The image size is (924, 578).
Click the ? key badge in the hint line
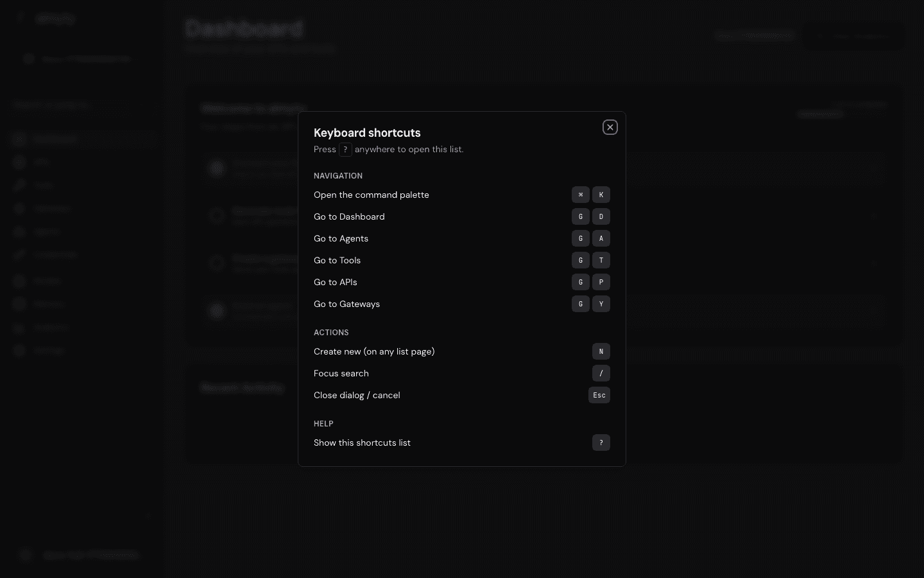[x=345, y=150]
